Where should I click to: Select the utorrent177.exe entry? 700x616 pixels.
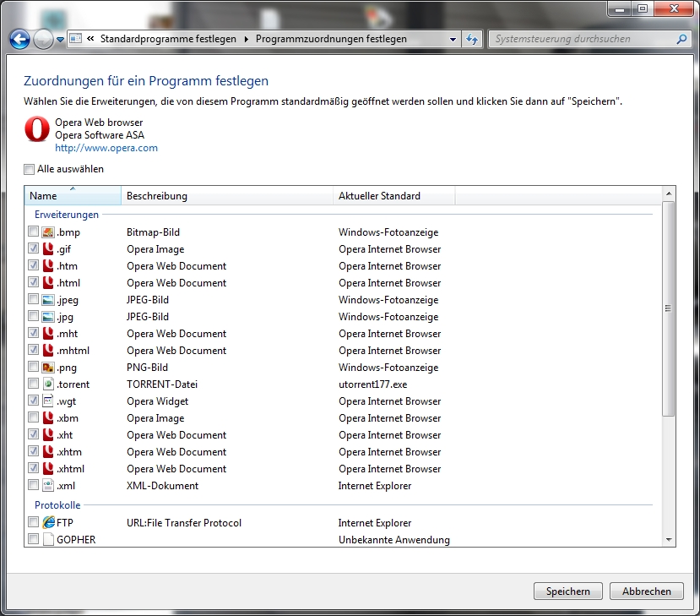(x=372, y=384)
